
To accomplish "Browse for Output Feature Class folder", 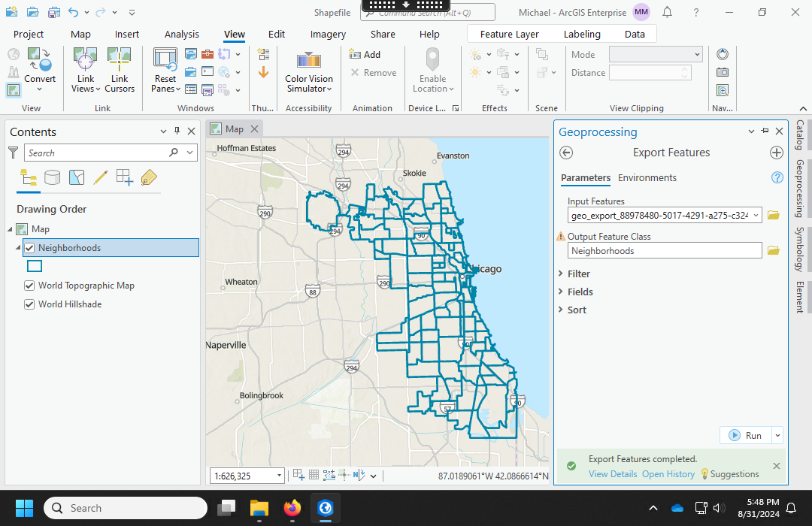I will [773, 251].
